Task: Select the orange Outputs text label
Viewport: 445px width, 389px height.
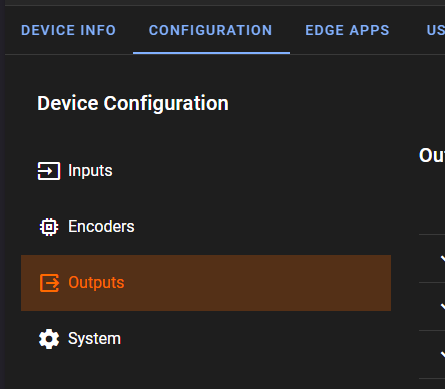Action: [x=96, y=283]
